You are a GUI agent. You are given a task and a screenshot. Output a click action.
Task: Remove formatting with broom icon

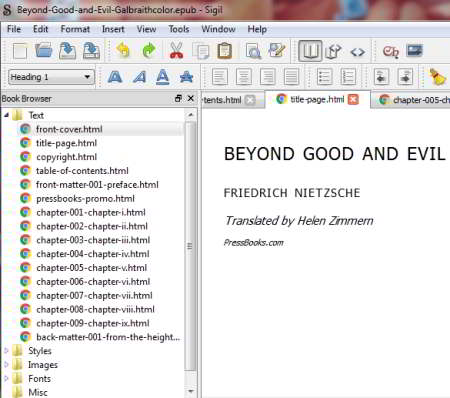[437, 77]
